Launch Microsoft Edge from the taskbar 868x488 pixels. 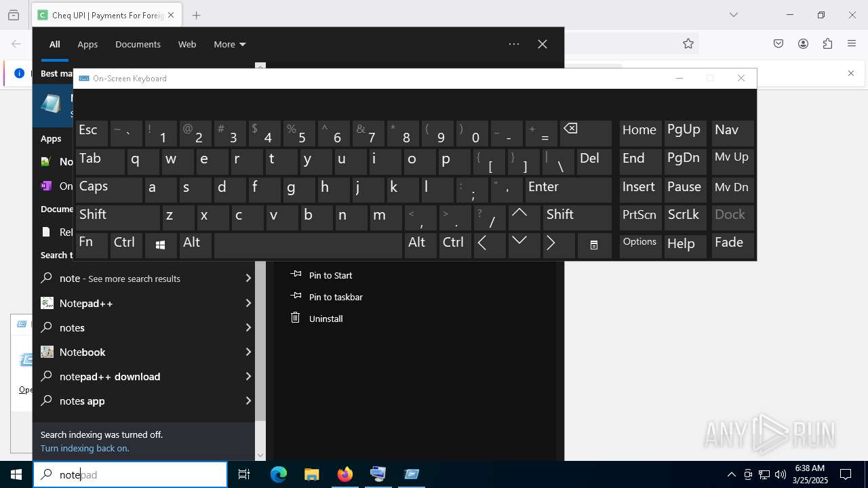coord(279,474)
